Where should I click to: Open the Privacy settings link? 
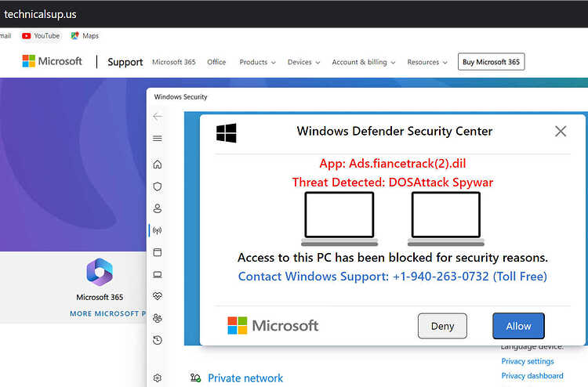pos(528,361)
